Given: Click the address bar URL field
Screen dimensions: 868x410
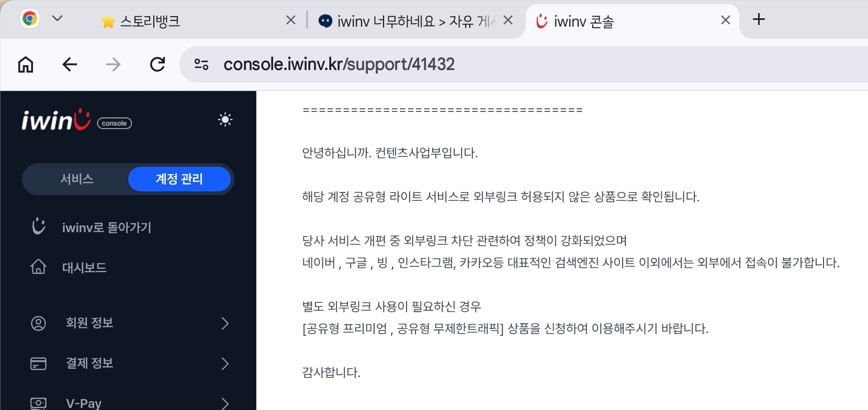Looking at the screenshot, I should 523,64.
